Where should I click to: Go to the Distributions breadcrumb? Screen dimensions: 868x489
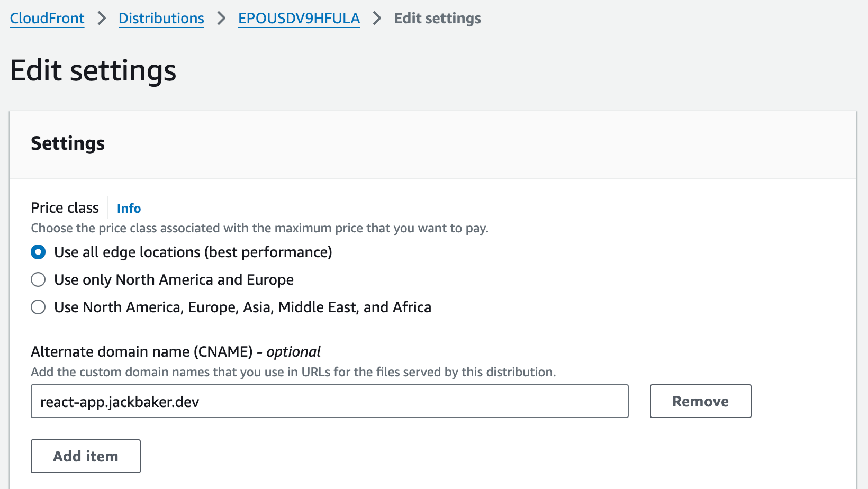tap(161, 19)
